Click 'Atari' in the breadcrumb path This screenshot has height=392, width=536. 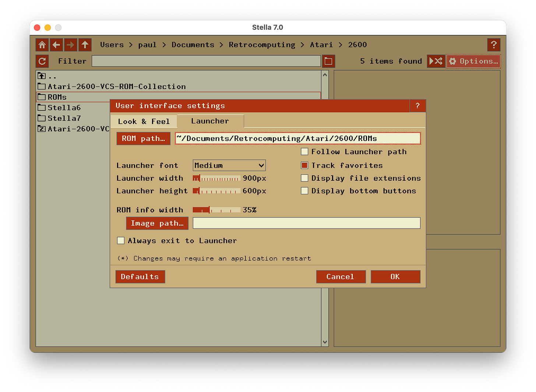[321, 45]
